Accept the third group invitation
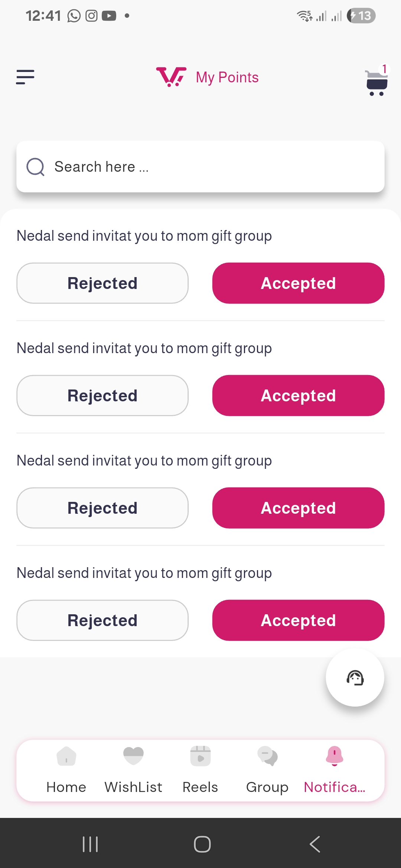 [299, 508]
